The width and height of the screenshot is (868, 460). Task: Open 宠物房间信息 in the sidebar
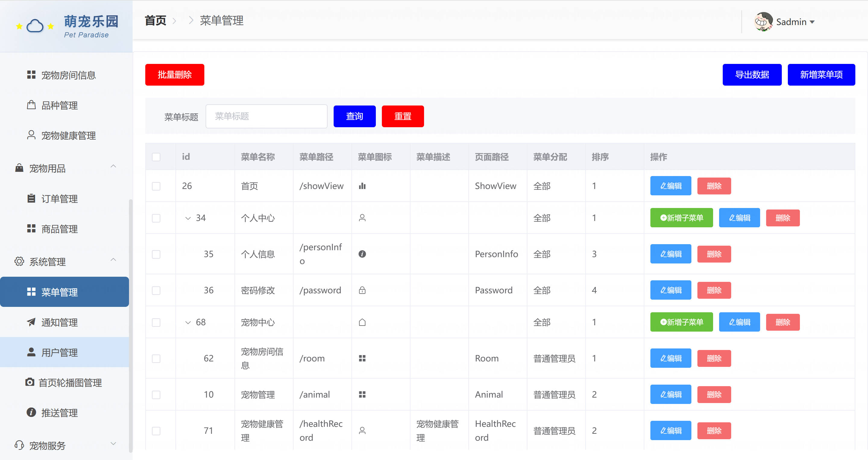(64, 75)
